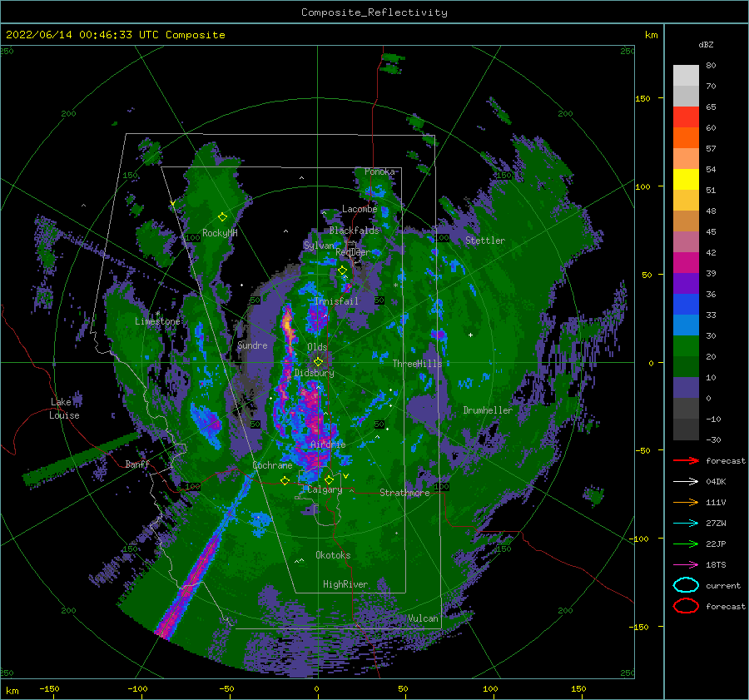The width and height of the screenshot is (749, 700).
Task: Click the yellow diamond marker above Calgary
Action: click(x=329, y=479)
